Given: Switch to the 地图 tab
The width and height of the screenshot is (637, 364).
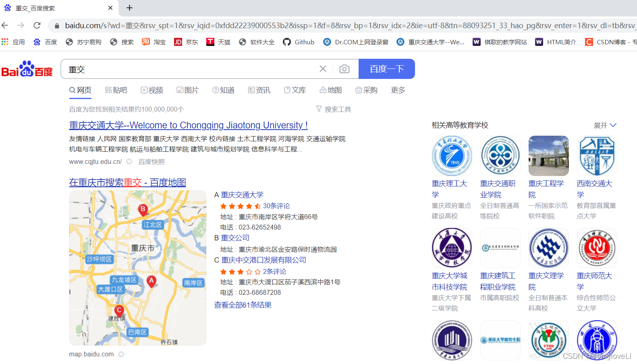Looking at the screenshot, I should point(331,90).
